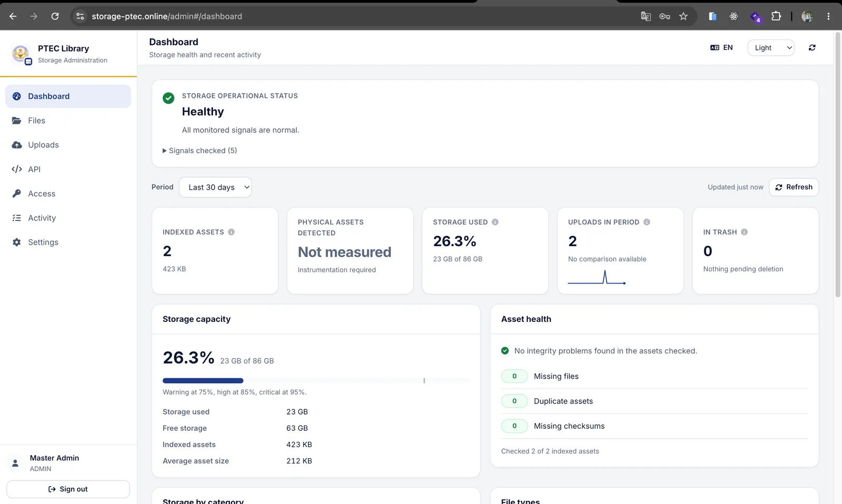Click the page vertical scrollbar
842x504 pixels.
click(838, 165)
